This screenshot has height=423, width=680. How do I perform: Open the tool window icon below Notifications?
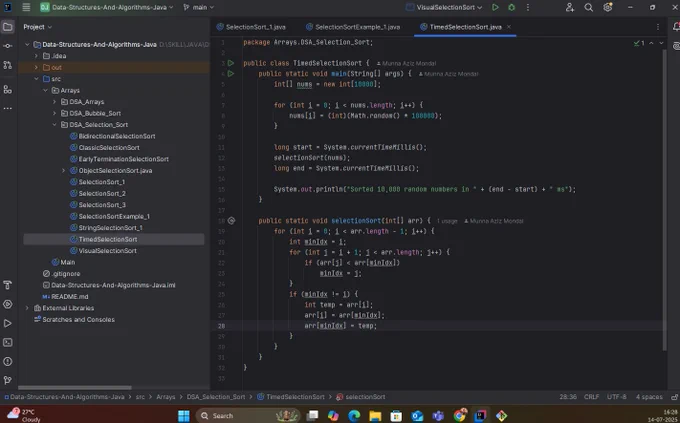click(x=676, y=46)
